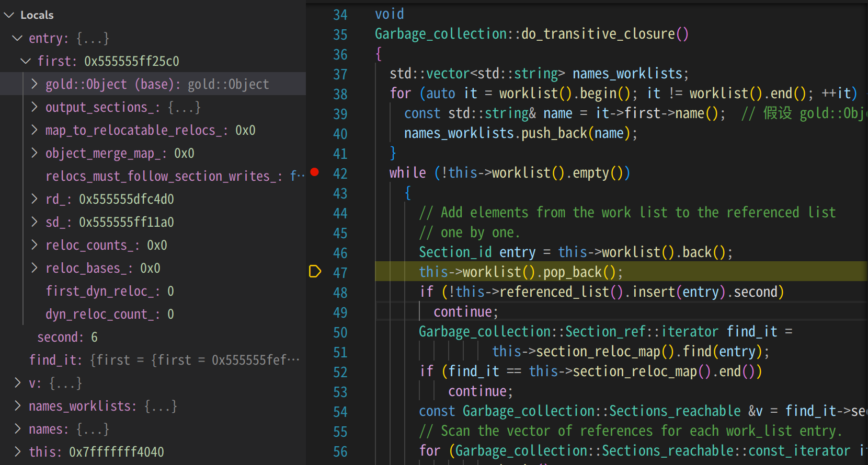Remove the red breakpoint on line 42
This screenshot has height=465, width=868.
314,172
